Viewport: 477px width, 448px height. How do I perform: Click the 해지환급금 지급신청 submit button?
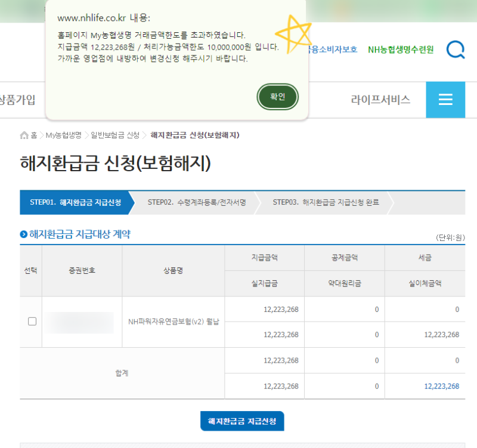(242, 421)
